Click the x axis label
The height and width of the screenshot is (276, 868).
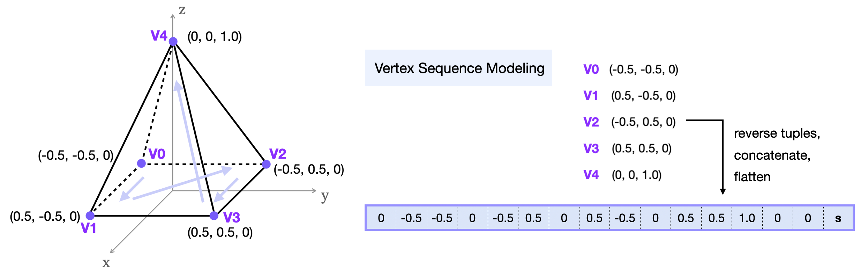[106, 263]
